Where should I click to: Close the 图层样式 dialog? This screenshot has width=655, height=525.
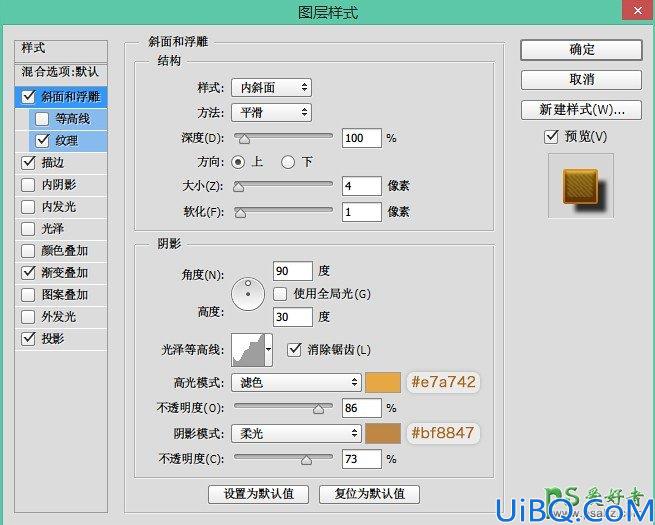pyautogui.click(x=638, y=10)
